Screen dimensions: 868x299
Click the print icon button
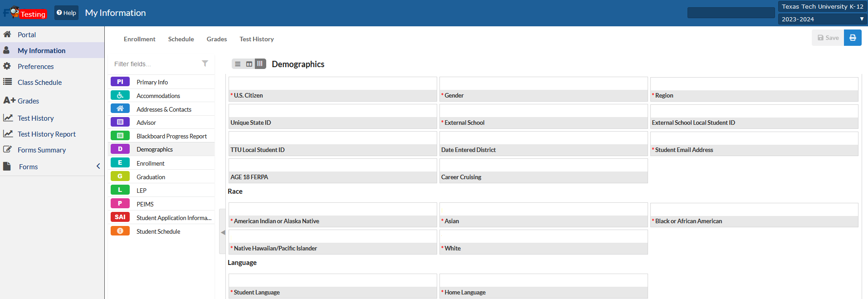coord(853,38)
